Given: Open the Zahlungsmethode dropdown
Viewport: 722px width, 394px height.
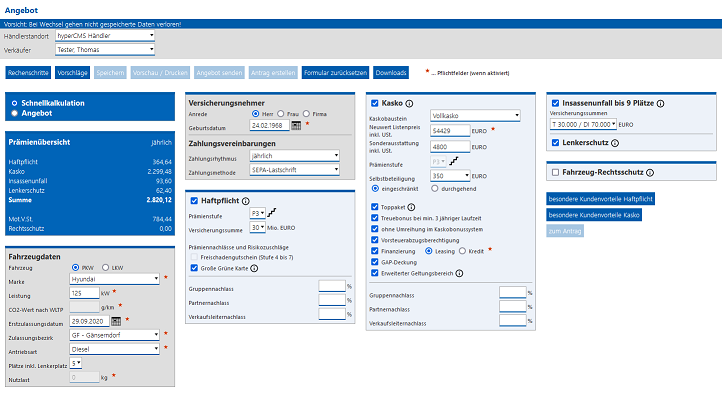Looking at the screenshot, I should [x=295, y=170].
